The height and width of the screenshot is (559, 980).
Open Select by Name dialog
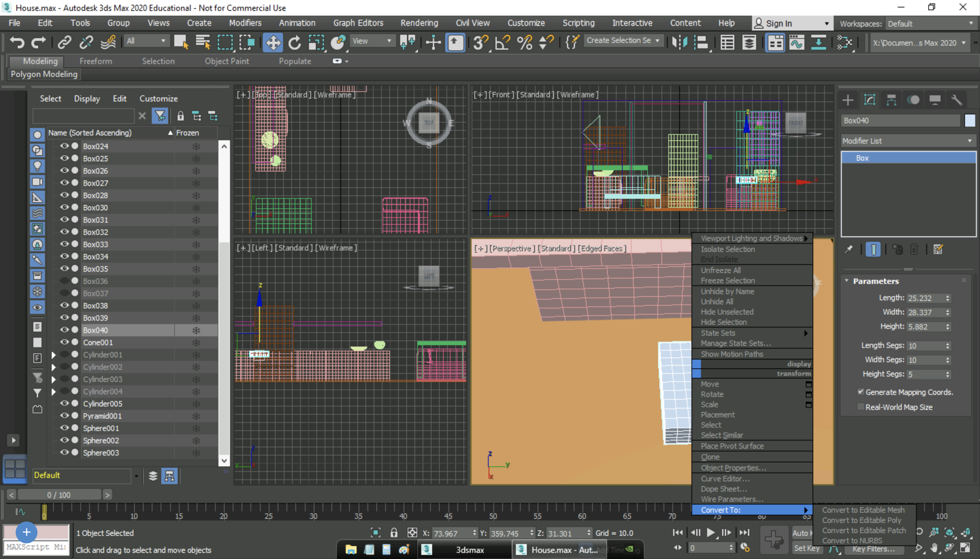(x=203, y=42)
